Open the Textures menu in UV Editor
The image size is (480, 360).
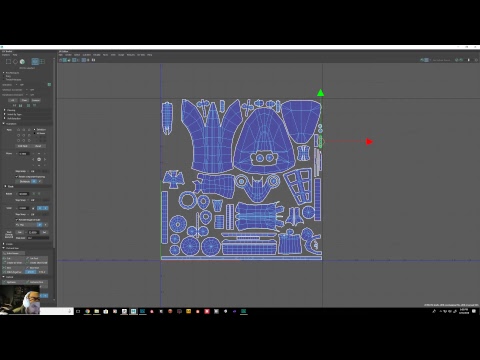tap(131, 55)
